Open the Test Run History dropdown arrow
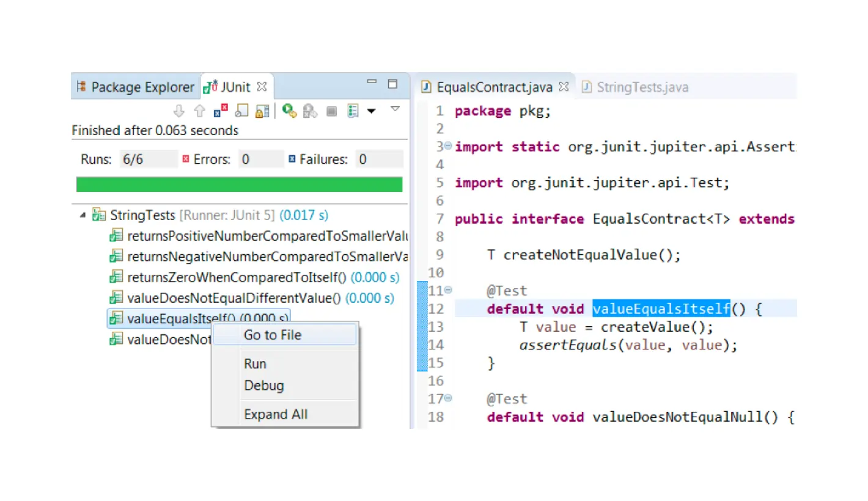Viewport: 868px width, 501px height. (372, 111)
